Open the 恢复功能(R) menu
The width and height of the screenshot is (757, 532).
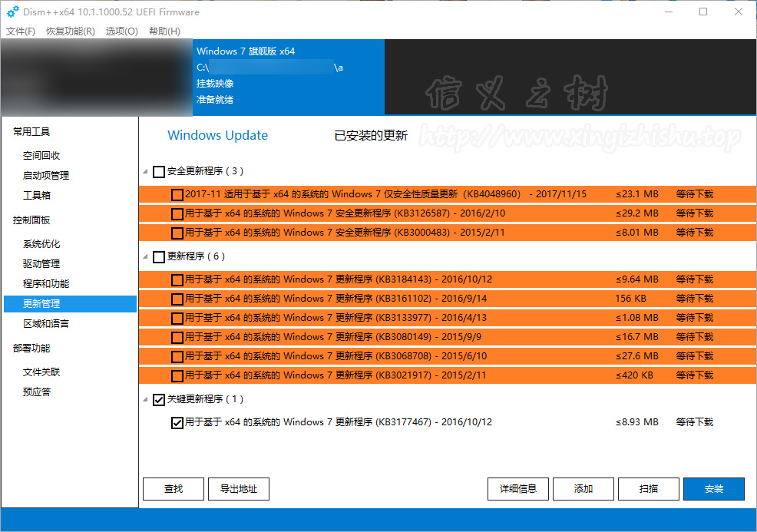70,31
